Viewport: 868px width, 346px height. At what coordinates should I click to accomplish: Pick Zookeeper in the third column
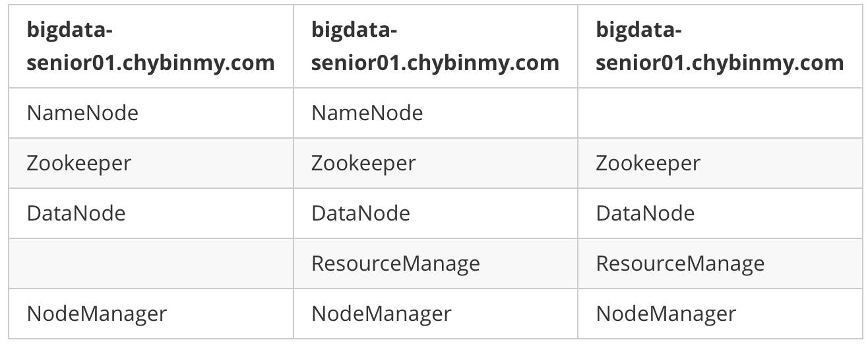click(648, 163)
